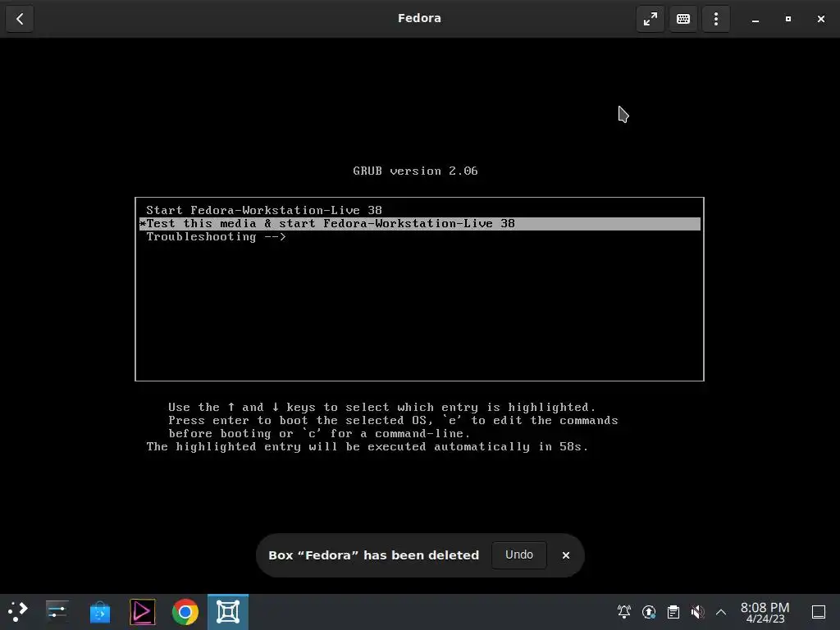Click the 'GRUB version 2.06' heading text
Screen dimensions: 840x630
[x=415, y=171]
